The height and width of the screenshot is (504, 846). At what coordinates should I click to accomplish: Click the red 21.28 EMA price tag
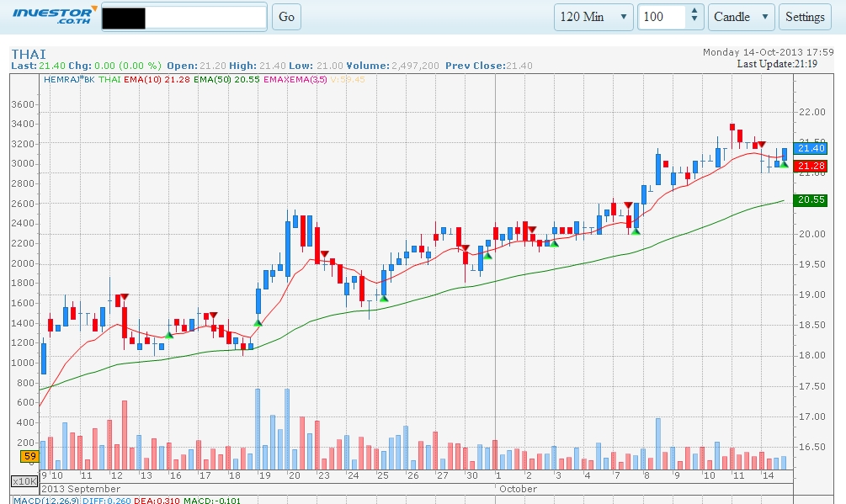click(x=811, y=166)
